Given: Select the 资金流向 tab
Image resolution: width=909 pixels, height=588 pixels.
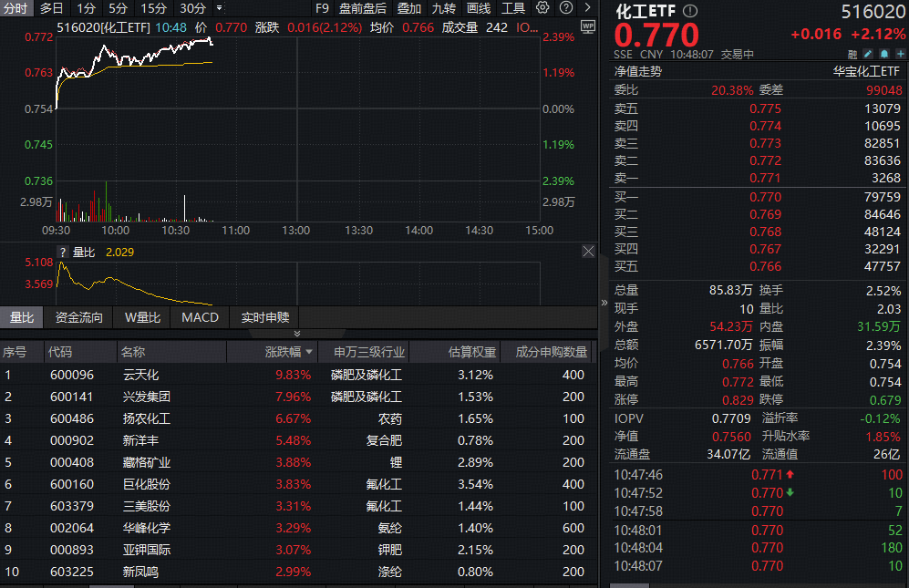Looking at the screenshot, I should tap(79, 317).
